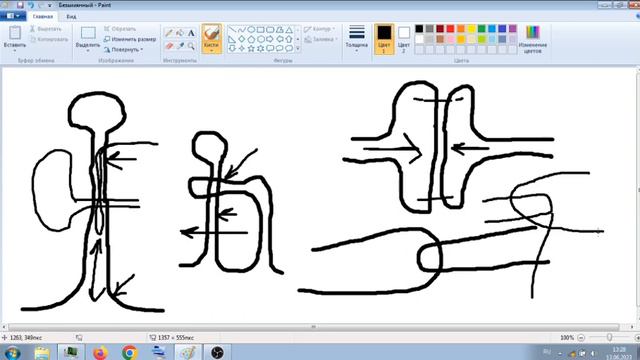Image resolution: width=640 pixels, height=360 pixels.
Task: Expand the Paste (Вставить) dropdown arrow
Action: 15,51
